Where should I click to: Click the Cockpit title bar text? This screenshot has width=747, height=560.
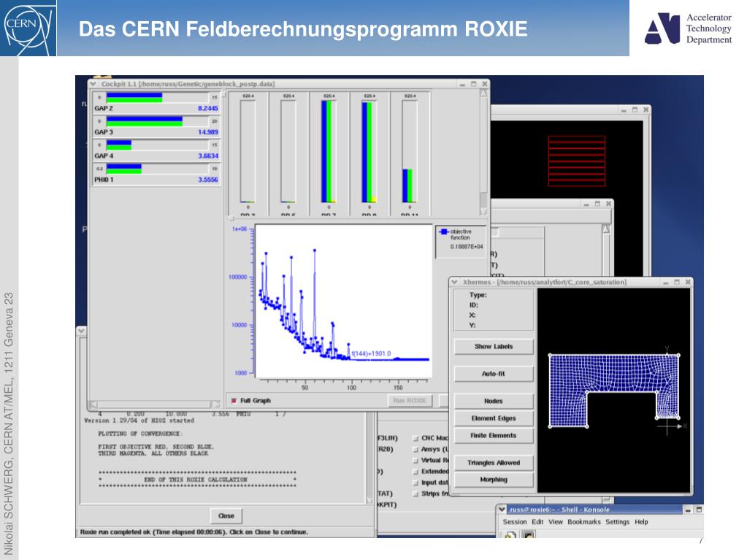coord(188,84)
